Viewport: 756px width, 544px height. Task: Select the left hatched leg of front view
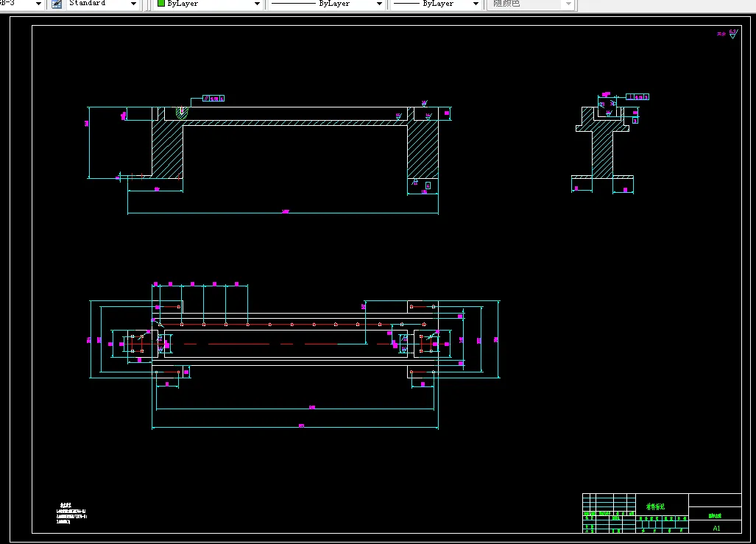167,149
